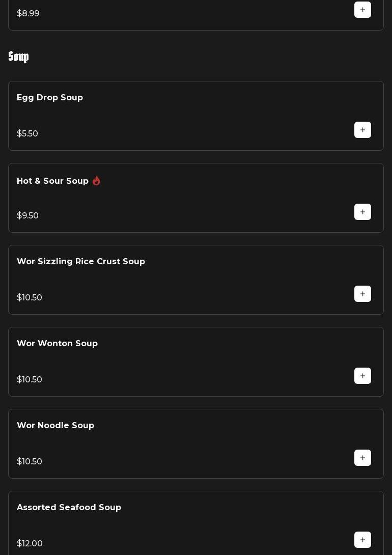The width and height of the screenshot is (392, 555).
Task: Add Wor Wonton Soup to cart
Action: 362,376
